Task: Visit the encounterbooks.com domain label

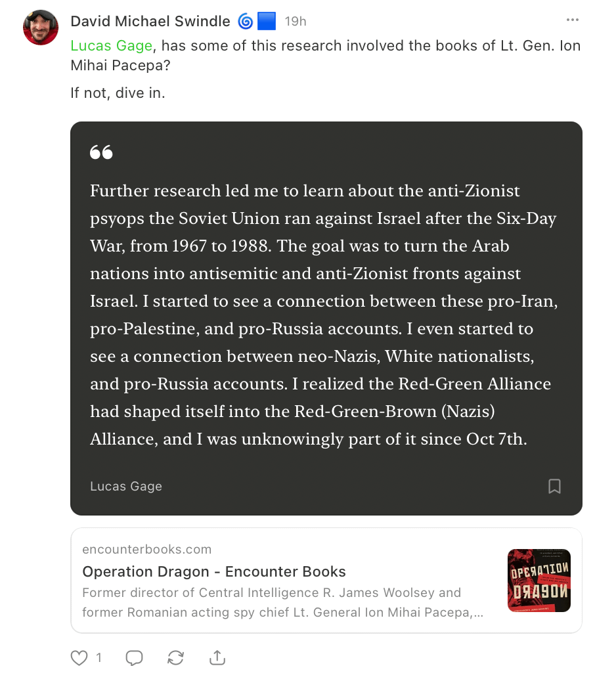Action: pyautogui.click(x=147, y=549)
